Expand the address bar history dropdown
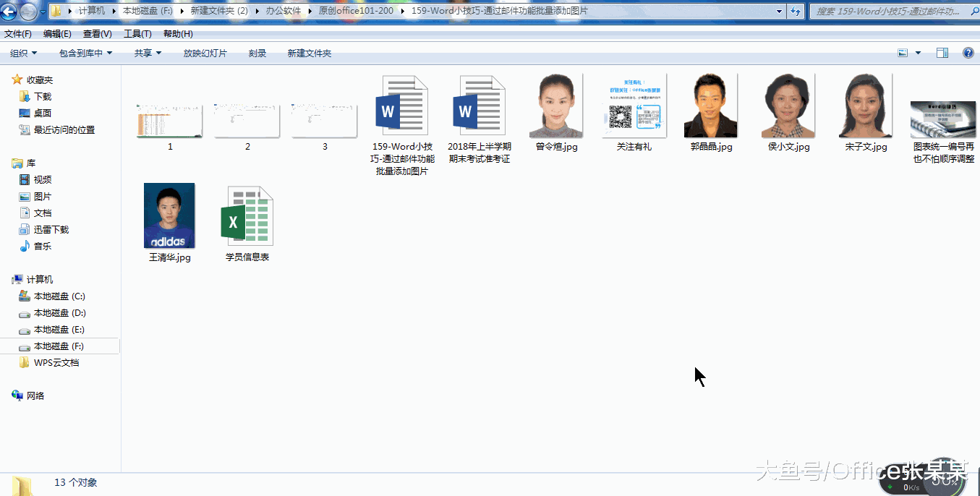Viewport: 980px width, 496px height. (x=779, y=12)
